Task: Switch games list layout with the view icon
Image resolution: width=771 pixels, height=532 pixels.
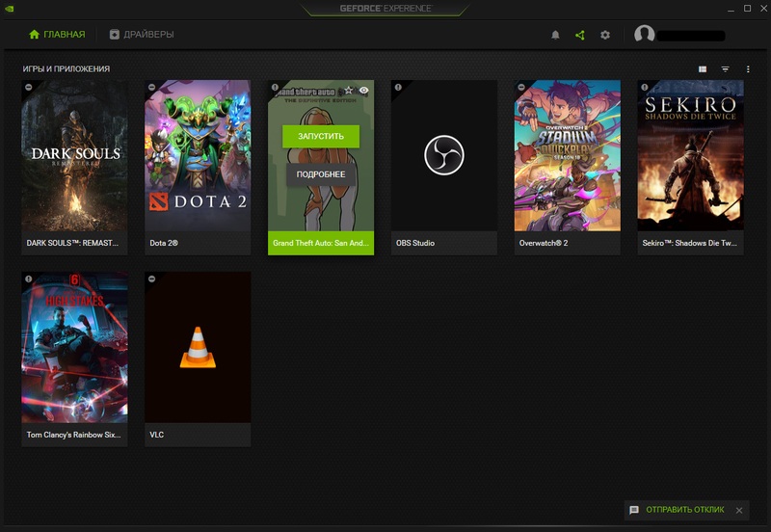Action: (x=703, y=69)
